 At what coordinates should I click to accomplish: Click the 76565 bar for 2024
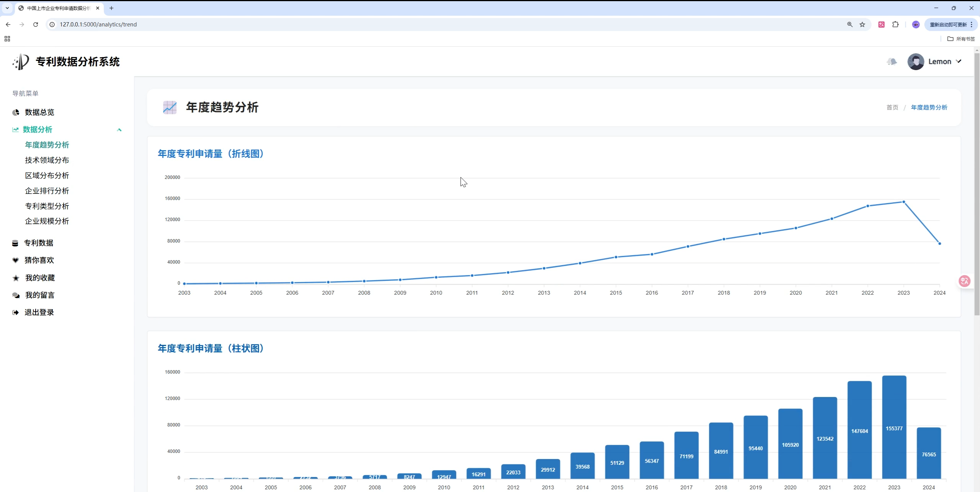click(929, 453)
